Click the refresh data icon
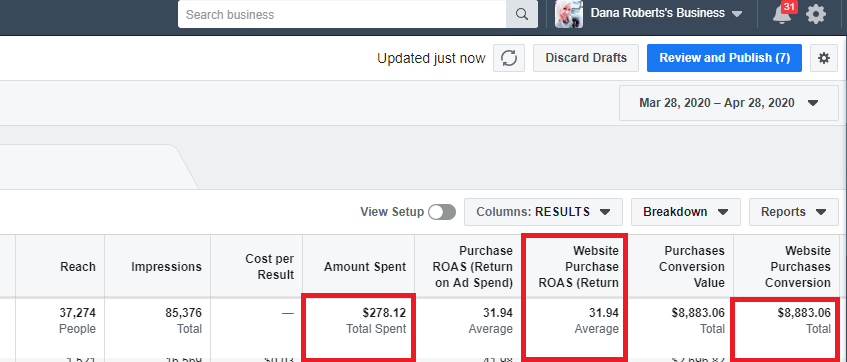847x362 pixels. pyautogui.click(x=509, y=58)
